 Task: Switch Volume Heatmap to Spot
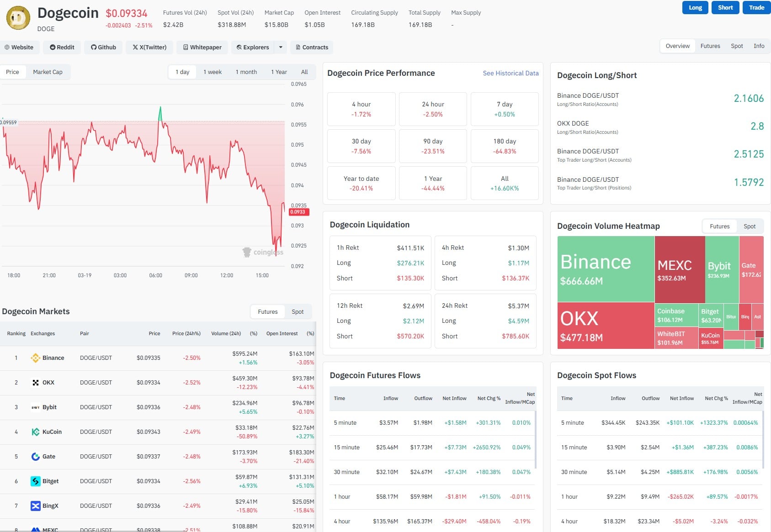coord(749,226)
